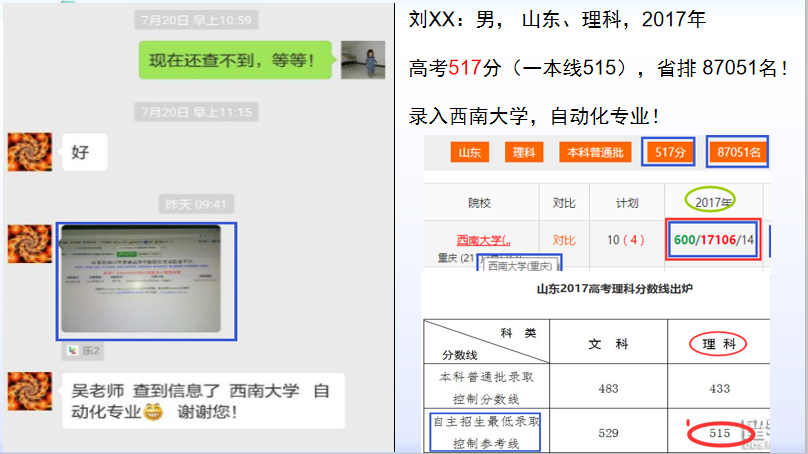Click the text line '刘XX：男，山东、理科，2017年'
This screenshot has height=454, width=808.
pos(557,20)
